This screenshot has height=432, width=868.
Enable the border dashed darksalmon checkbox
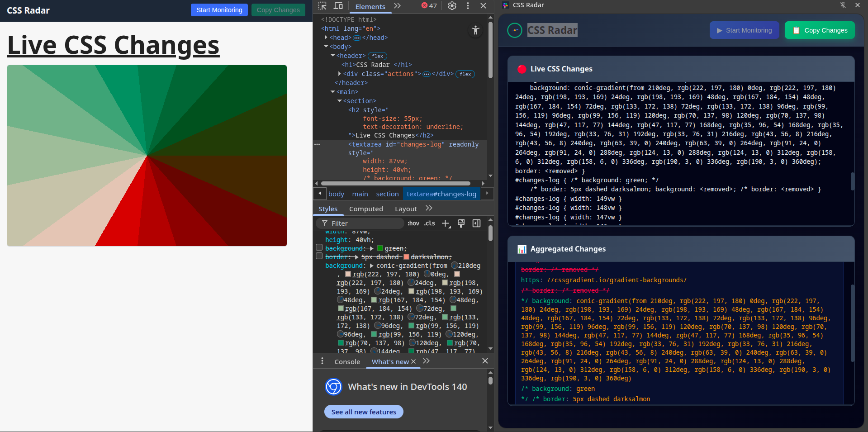319,256
